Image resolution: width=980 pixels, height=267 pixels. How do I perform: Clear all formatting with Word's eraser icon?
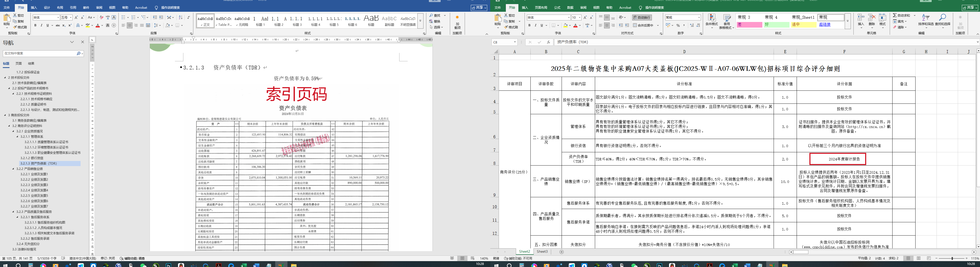102,17
